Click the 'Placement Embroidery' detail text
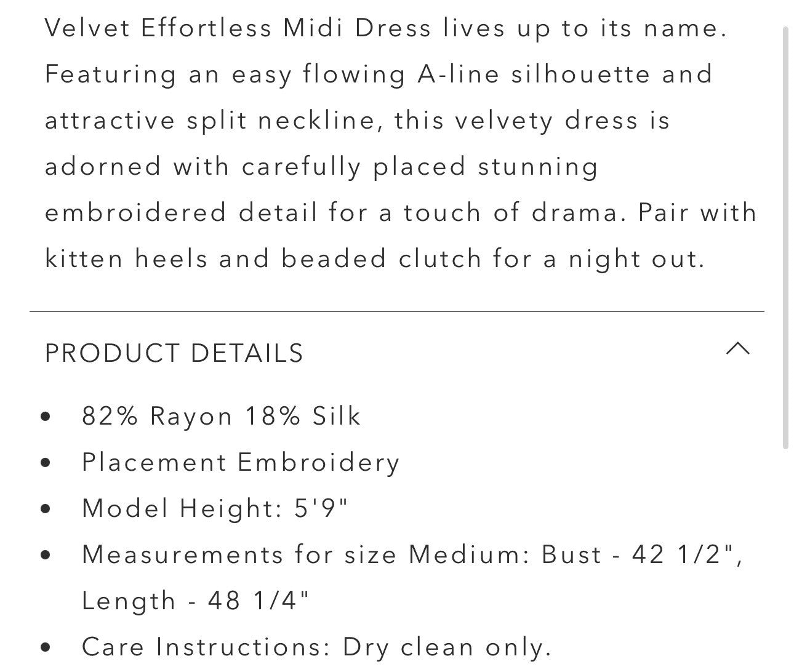The height and width of the screenshot is (672, 794). click(241, 463)
